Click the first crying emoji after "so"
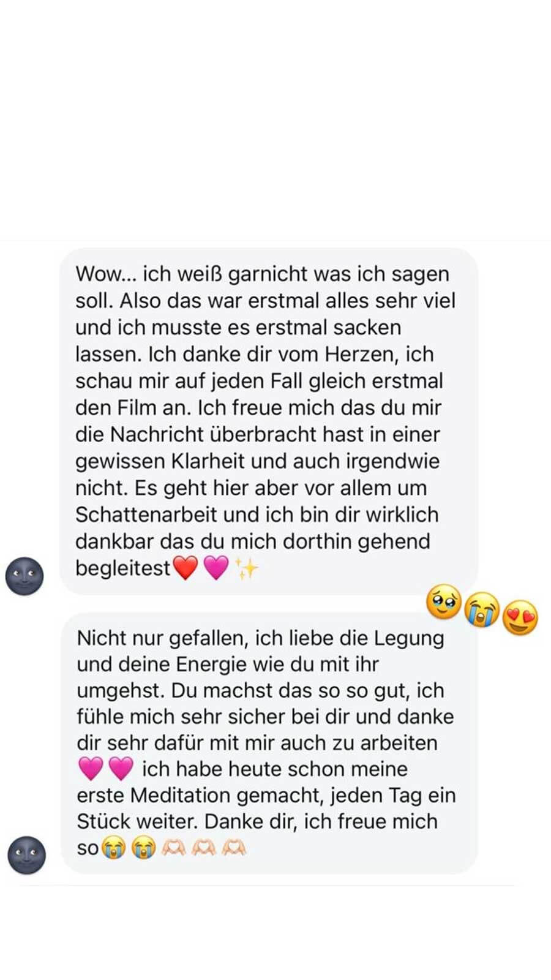This screenshot has height=980, width=551. pos(113,848)
